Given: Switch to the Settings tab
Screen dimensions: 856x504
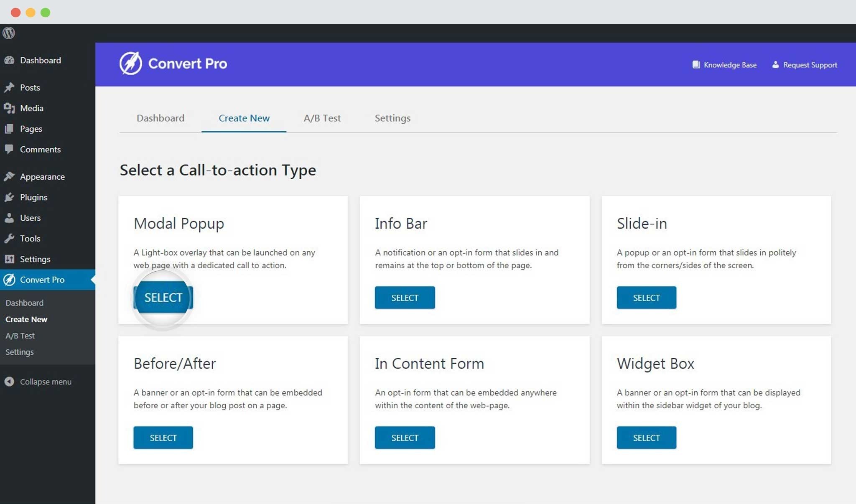Looking at the screenshot, I should click(x=392, y=118).
